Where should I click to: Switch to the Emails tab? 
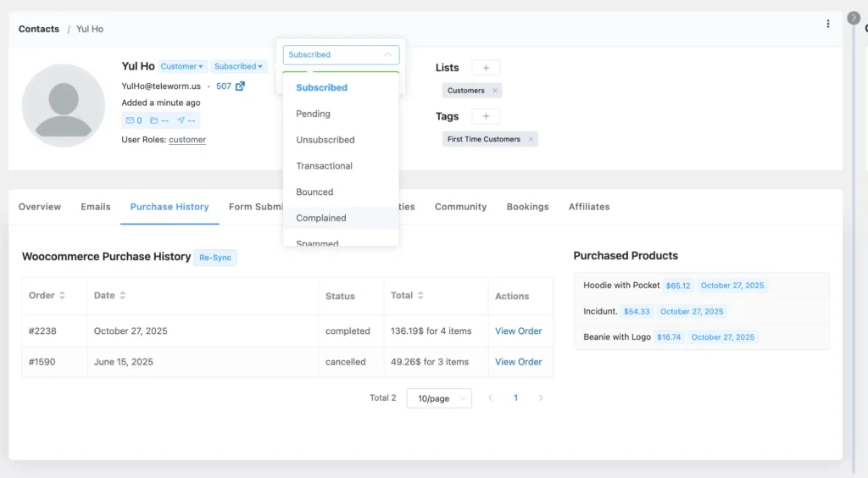(96, 207)
